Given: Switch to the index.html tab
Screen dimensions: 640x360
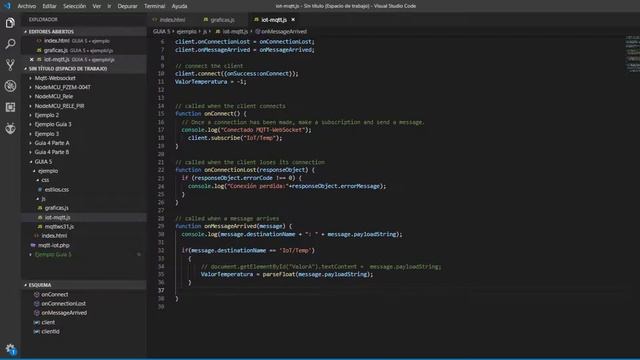Looking at the screenshot, I should click(172, 20).
